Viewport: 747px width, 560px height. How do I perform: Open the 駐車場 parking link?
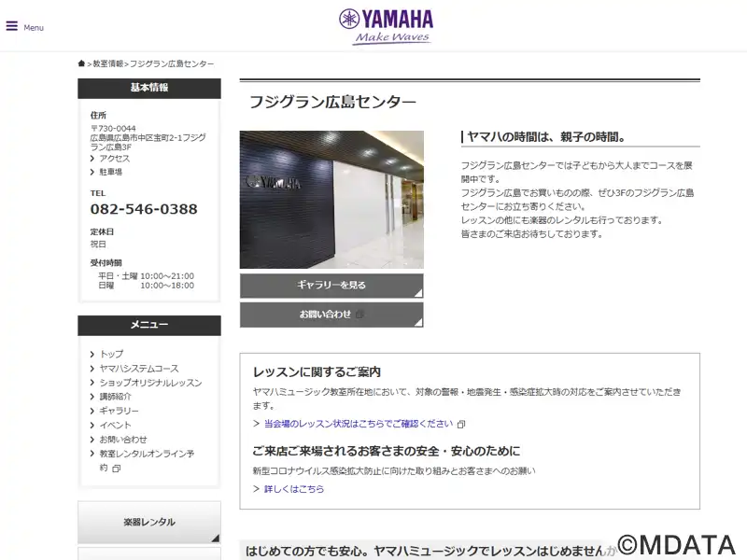coord(110,172)
